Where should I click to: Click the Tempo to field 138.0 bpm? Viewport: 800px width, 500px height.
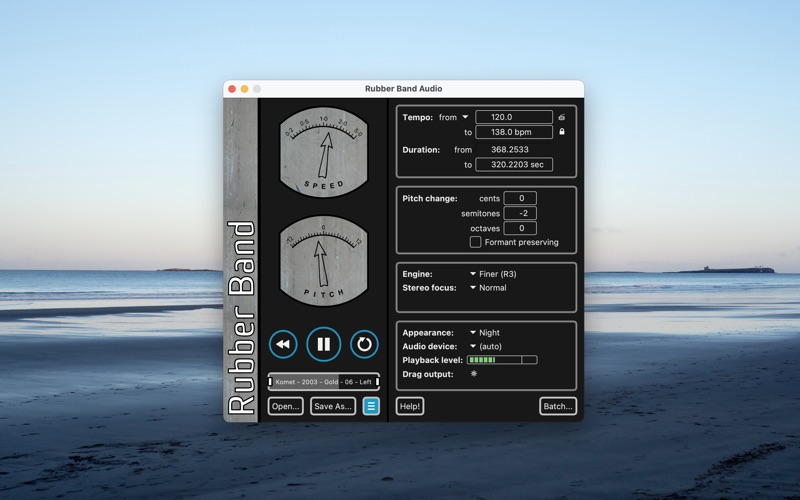pos(514,132)
